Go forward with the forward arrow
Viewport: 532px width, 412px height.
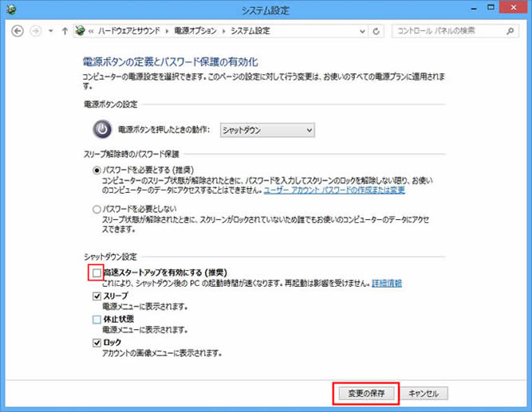(35, 31)
